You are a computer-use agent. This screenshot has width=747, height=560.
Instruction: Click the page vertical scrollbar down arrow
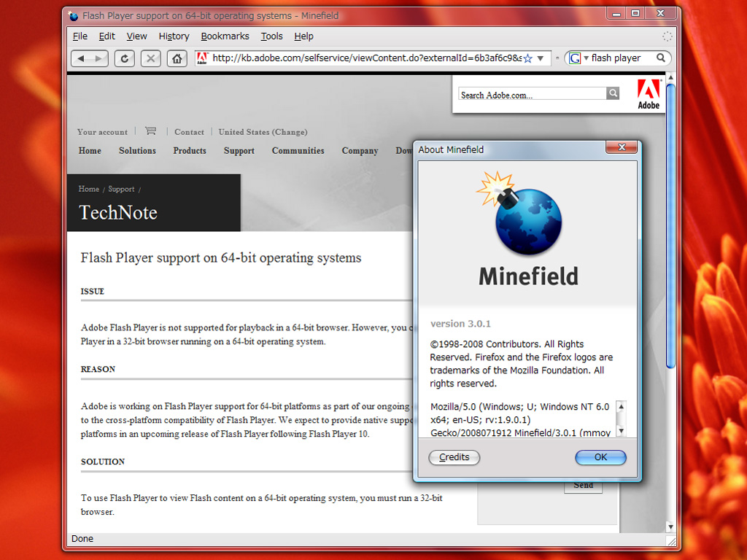pyautogui.click(x=670, y=526)
